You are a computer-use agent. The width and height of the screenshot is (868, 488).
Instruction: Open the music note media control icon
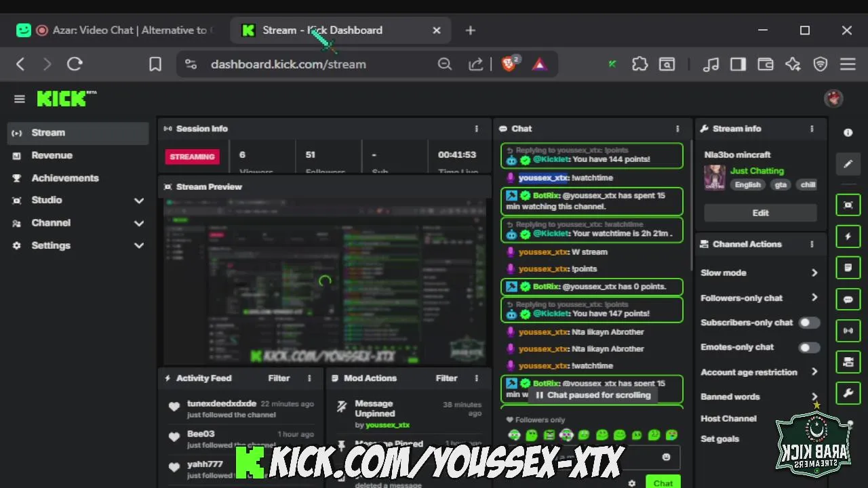[x=711, y=64]
